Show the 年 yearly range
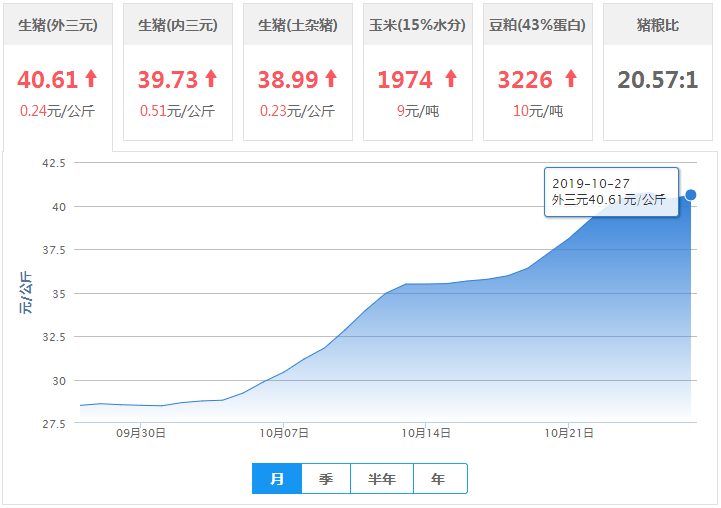 tap(439, 479)
